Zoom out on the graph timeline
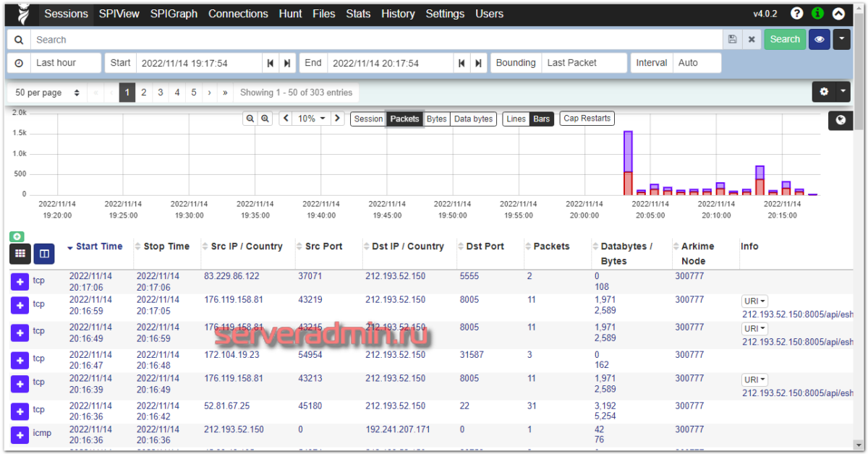 click(x=250, y=119)
